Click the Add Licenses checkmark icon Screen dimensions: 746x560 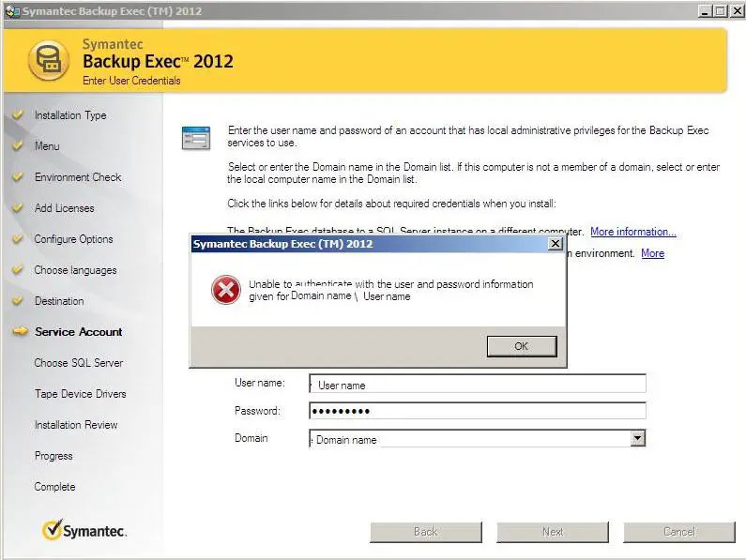[x=18, y=208]
